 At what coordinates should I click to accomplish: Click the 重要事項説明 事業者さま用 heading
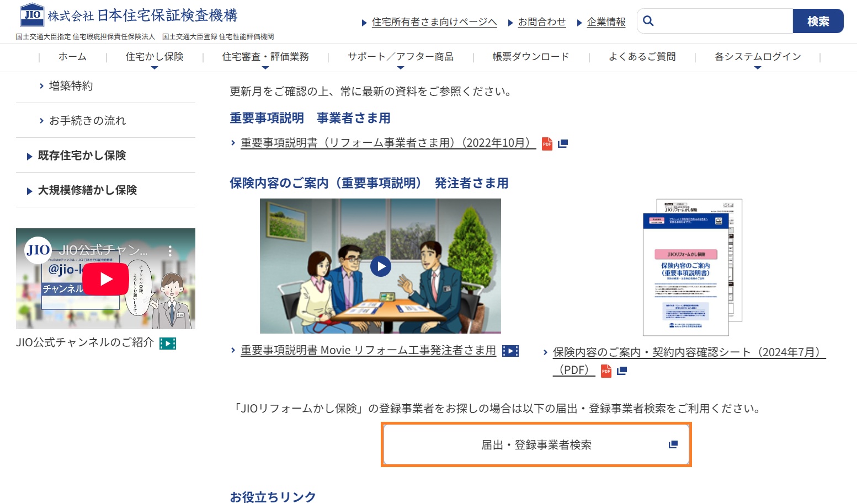click(310, 118)
